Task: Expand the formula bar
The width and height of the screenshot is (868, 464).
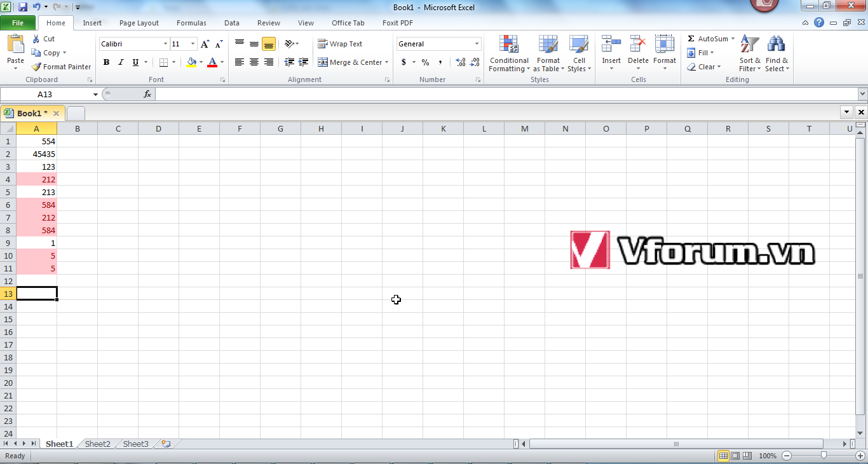Action: [862, 94]
